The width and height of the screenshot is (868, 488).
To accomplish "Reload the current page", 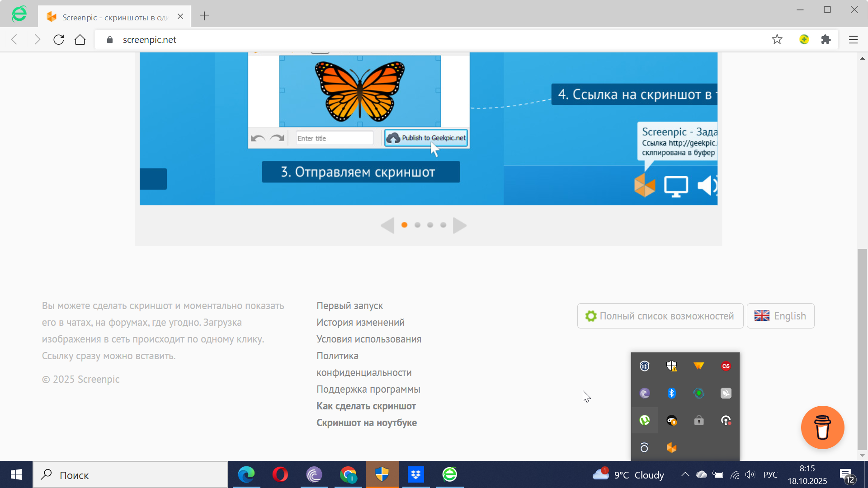I will [59, 39].
